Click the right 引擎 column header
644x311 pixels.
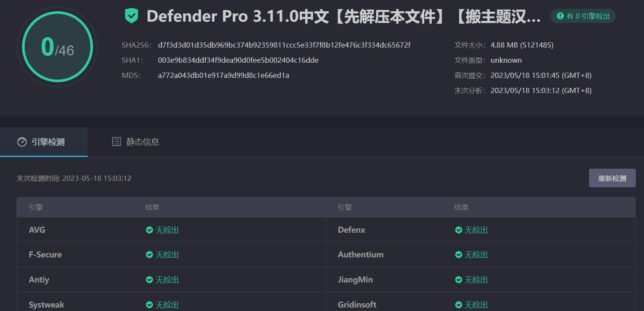pos(345,207)
